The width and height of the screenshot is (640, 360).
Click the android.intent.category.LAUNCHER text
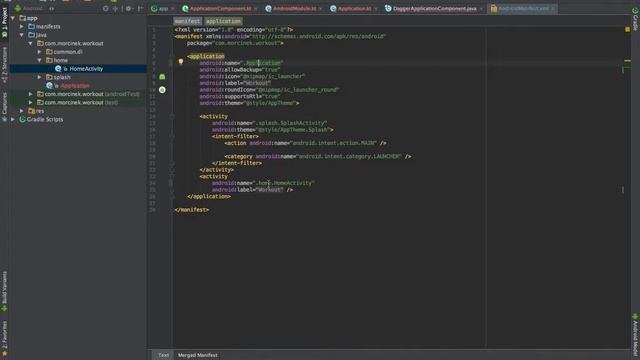pyautogui.click(x=349, y=156)
